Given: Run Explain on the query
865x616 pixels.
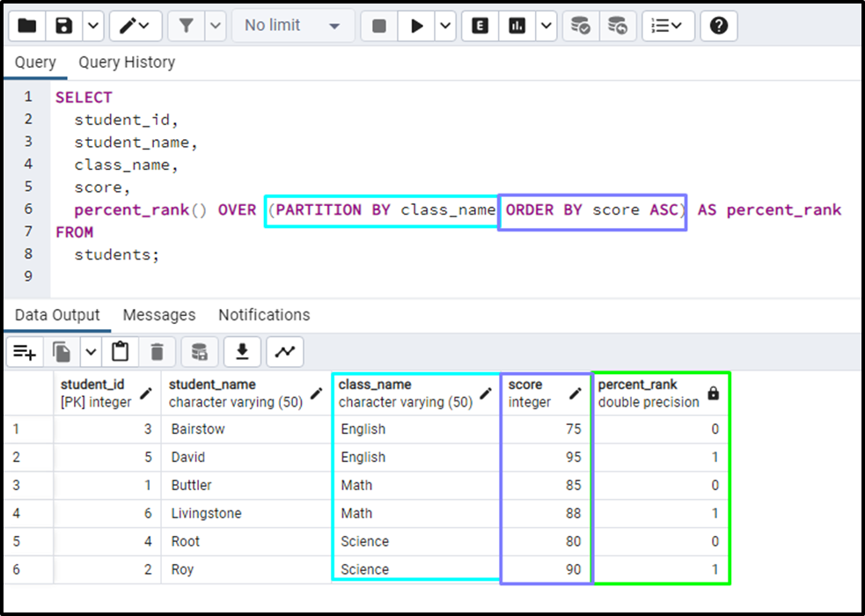Looking at the screenshot, I should tap(479, 26).
